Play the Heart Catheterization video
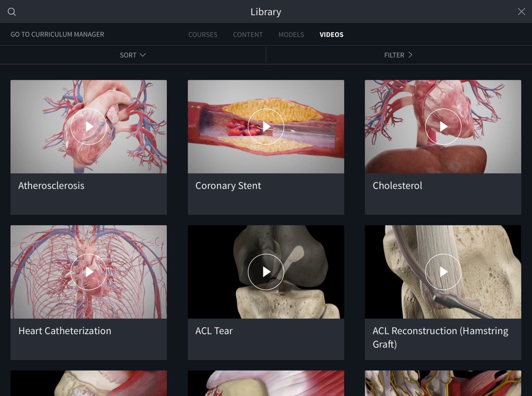 (88, 271)
